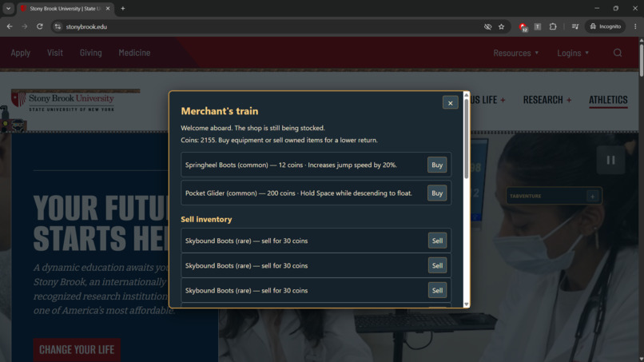Open the Chrome three-dot menu
644x362 pixels.
[x=635, y=26]
